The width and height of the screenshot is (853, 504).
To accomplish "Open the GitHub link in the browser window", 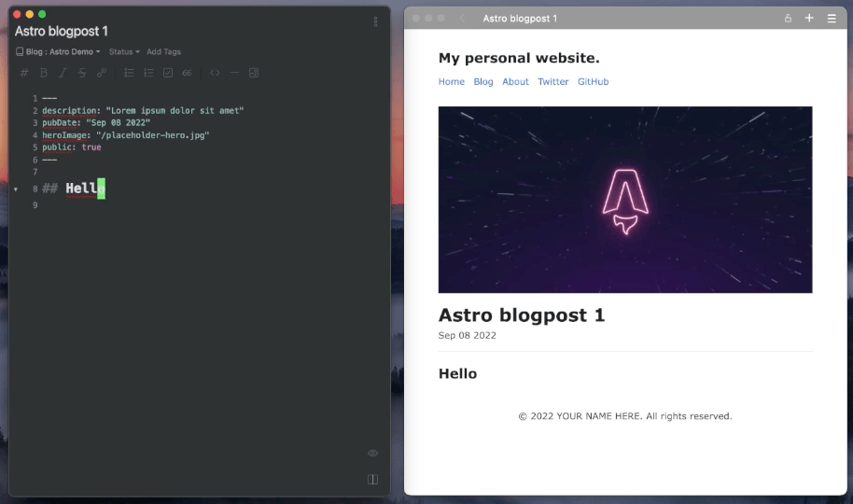I will point(593,81).
